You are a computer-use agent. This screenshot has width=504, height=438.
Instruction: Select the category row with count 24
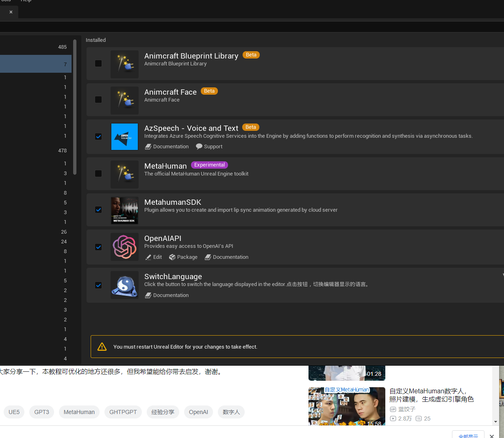point(36,242)
